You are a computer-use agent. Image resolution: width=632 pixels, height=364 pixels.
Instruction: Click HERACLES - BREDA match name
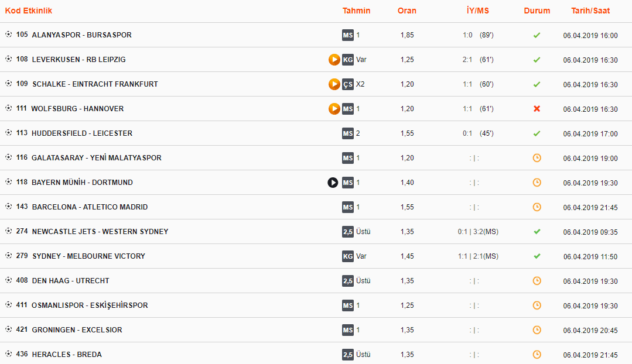click(x=67, y=354)
